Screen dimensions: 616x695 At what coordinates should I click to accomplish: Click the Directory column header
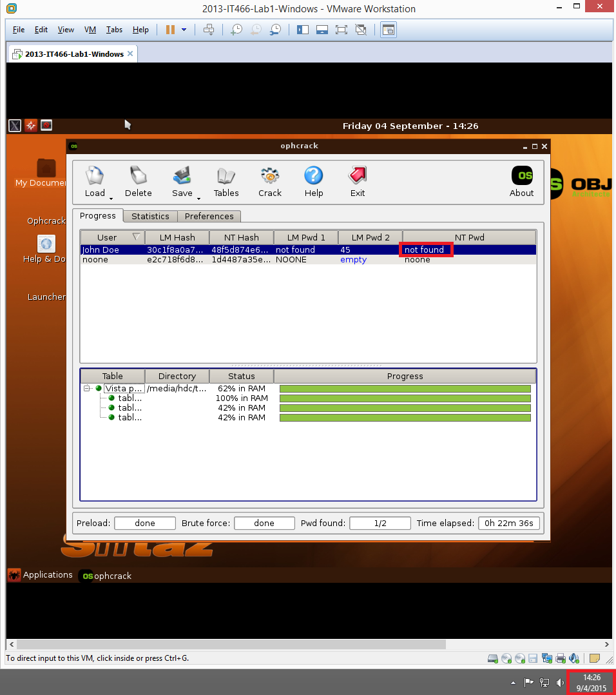(177, 376)
